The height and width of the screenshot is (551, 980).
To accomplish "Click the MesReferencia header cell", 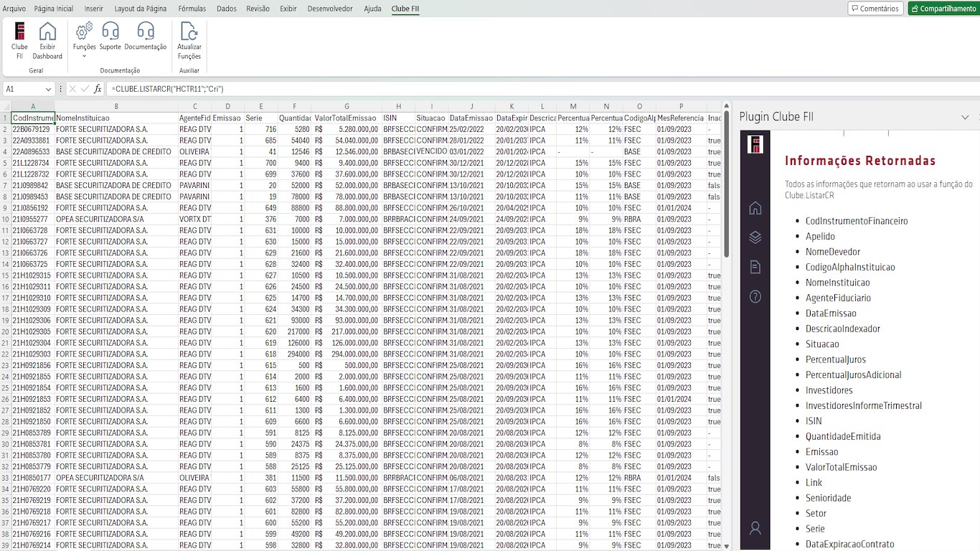I will 681,118.
